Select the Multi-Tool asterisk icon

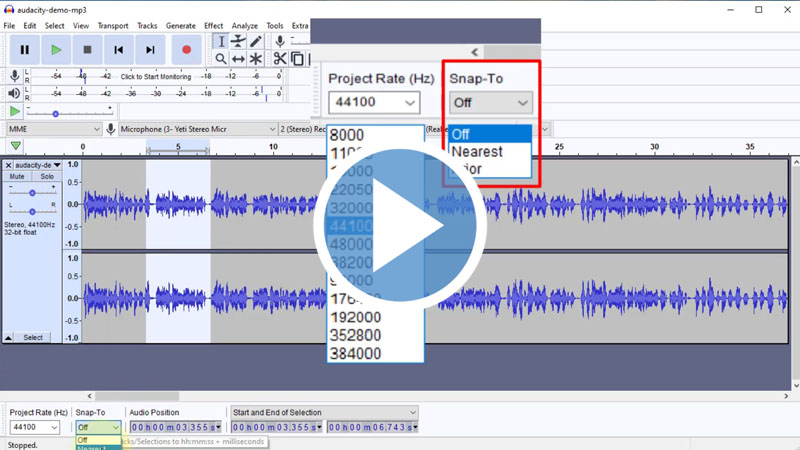point(256,59)
